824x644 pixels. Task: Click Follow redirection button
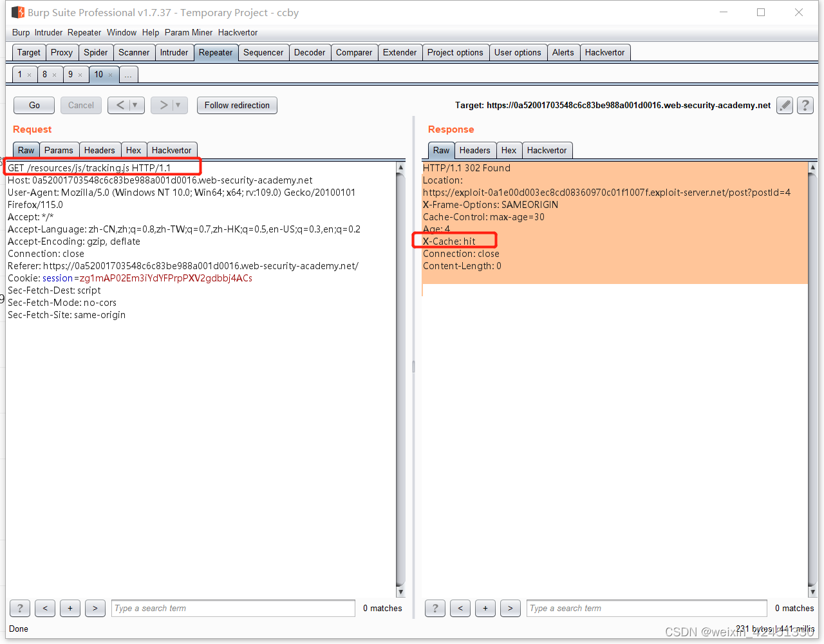click(237, 105)
